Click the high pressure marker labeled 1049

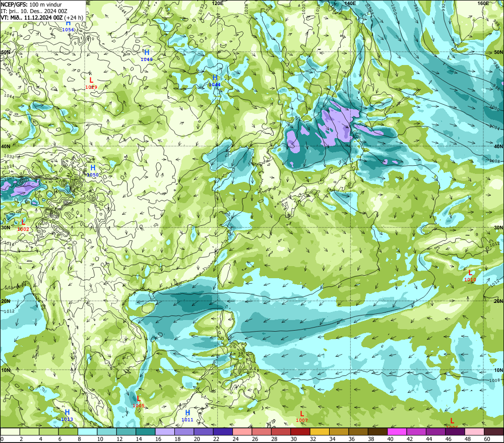click(x=147, y=55)
